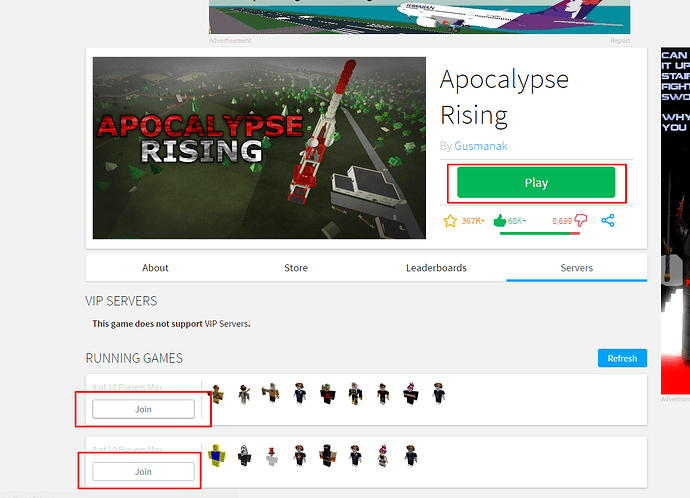The image size is (690, 498).
Task: Select the white snowman-like avatar in second server
Action: (272, 456)
